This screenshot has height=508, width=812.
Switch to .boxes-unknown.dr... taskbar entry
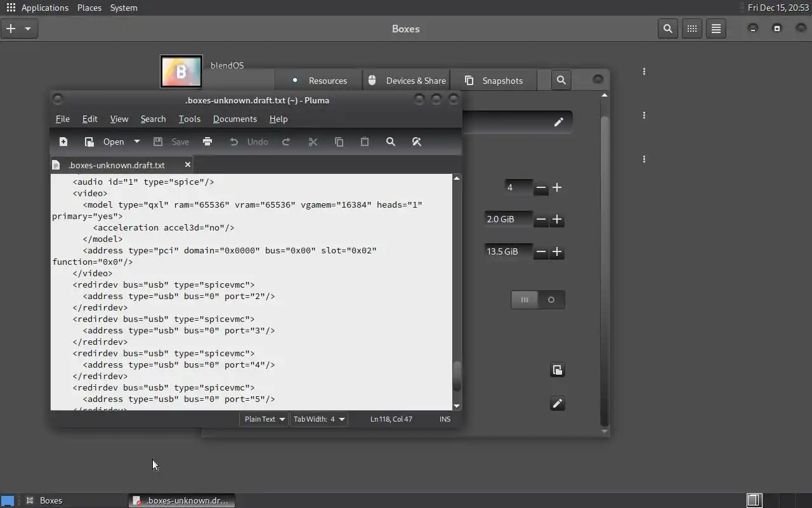click(x=181, y=500)
